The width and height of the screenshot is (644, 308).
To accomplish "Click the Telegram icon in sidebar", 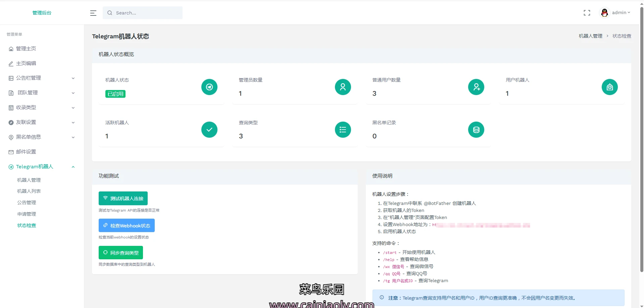I will 11,167.
